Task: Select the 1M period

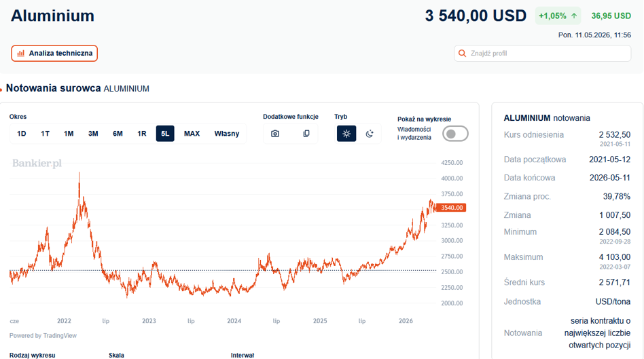Action: (x=69, y=134)
